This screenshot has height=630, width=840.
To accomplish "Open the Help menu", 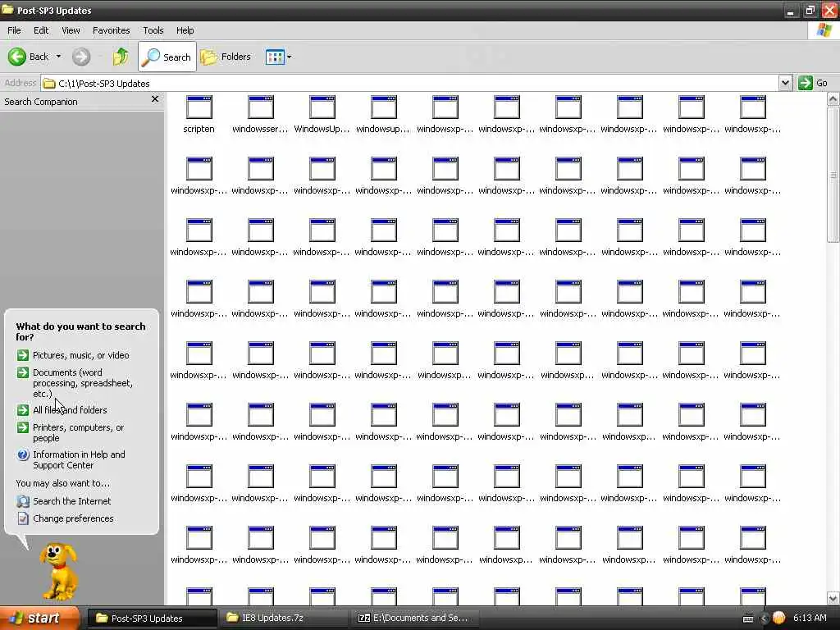I will click(x=185, y=30).
